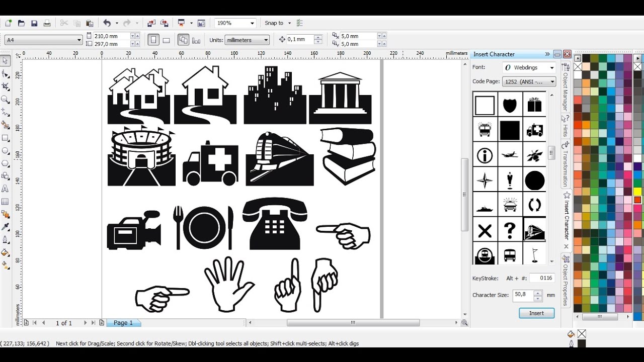This screenshot has width=644, height=362.
Task: Apply page layout to all pages
Action: click(x=183, y=40)
